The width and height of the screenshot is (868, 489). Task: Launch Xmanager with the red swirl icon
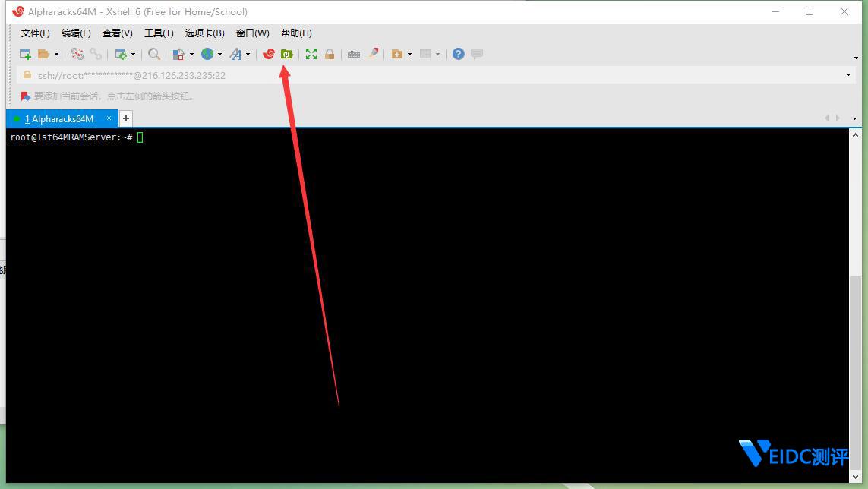[x=269, y=54]
